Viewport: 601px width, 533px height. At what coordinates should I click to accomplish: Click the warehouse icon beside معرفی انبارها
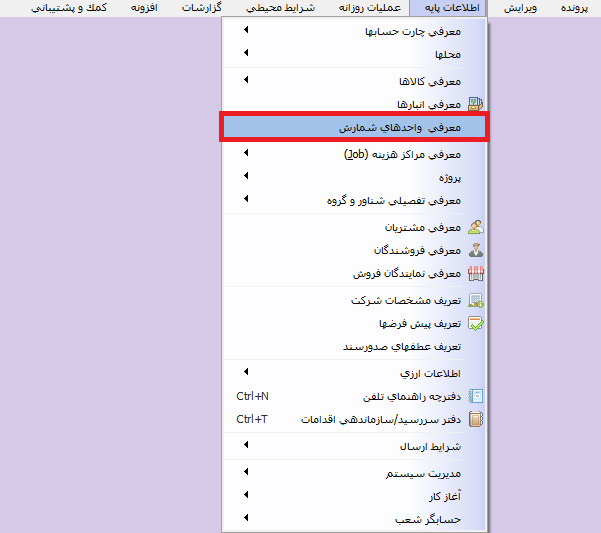tap(476, 103)
